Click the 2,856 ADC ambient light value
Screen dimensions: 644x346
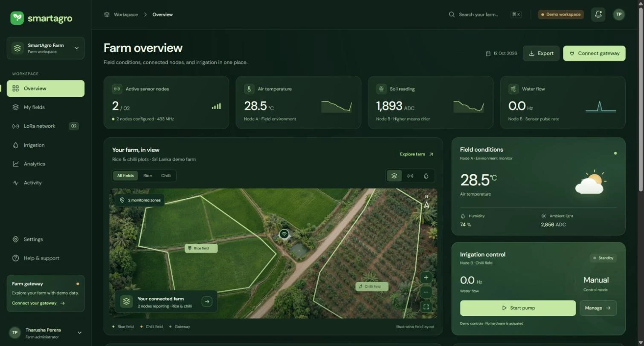[554, 225]
